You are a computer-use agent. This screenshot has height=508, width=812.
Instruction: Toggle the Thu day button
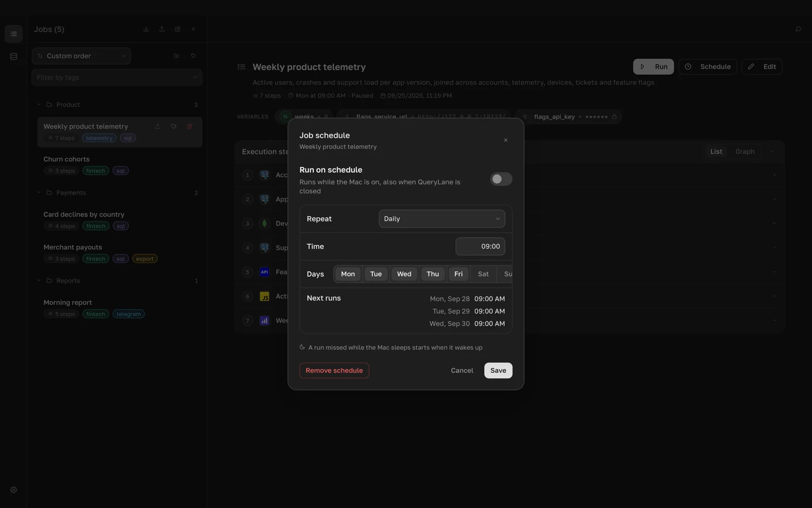(433, 274)
